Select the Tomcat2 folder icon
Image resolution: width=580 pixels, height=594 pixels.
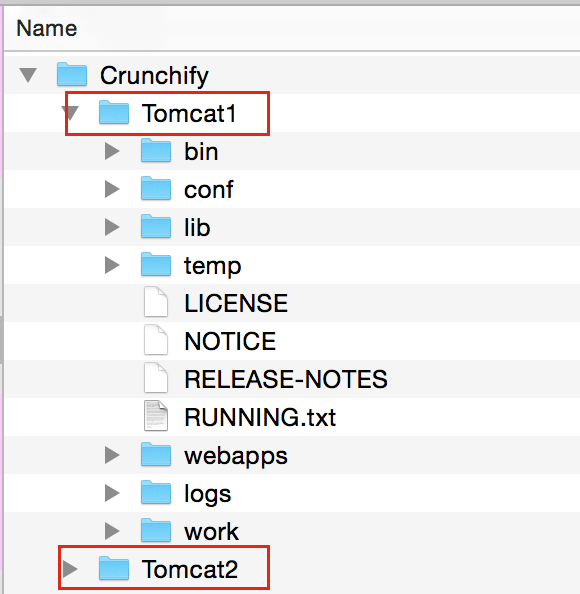tap(114, 568)
